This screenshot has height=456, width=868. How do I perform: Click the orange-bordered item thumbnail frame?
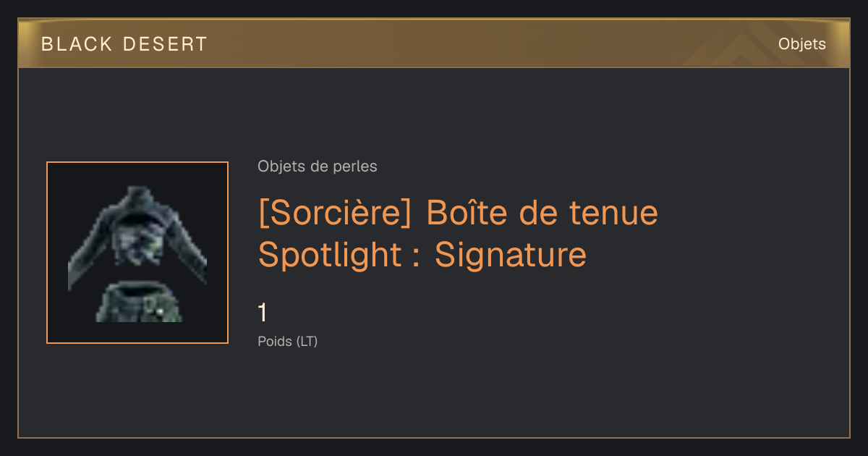coord(137,253)
